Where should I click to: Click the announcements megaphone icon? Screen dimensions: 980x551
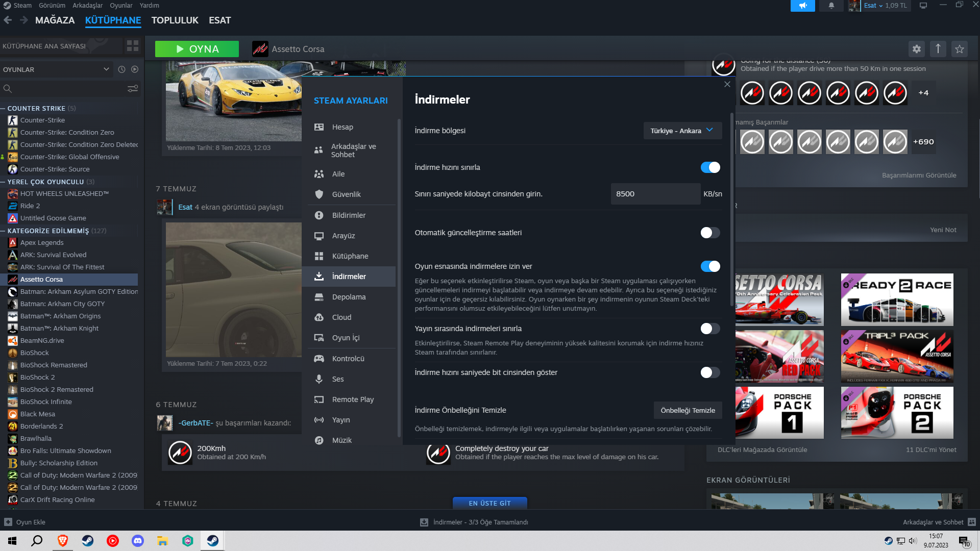[803, 6]
